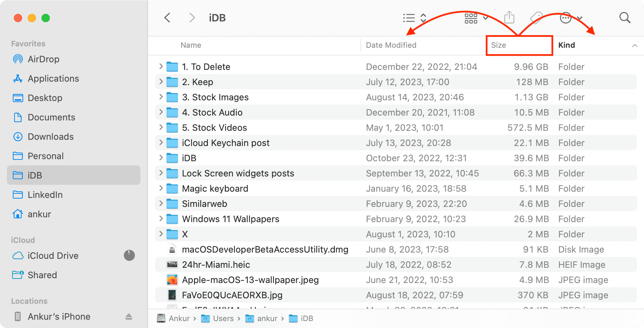Open iCloud Drive from the sidebar
This screenshot has height=328, width=644.
pos(53,255)
